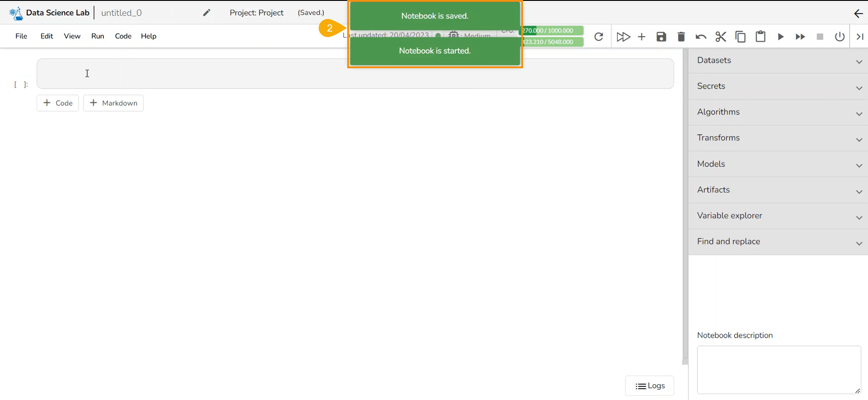Image resolution: width=868 pixels, height=400 pixels.
Task: Click the undo arrow icon
Action: point(701,37)
